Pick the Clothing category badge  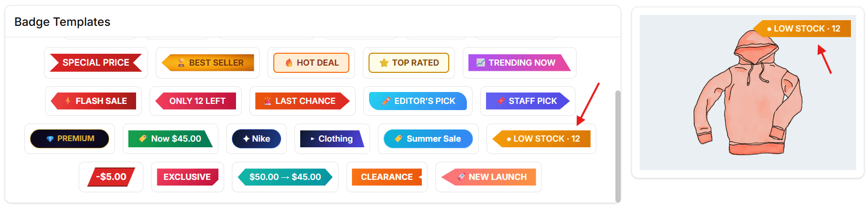click(x=332, y=139)
